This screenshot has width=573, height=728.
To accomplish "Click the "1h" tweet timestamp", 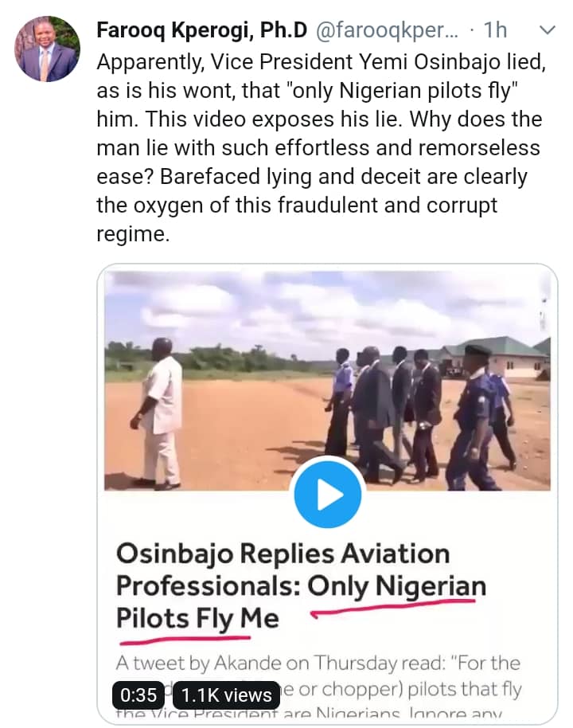I will [x=495, y=30].
